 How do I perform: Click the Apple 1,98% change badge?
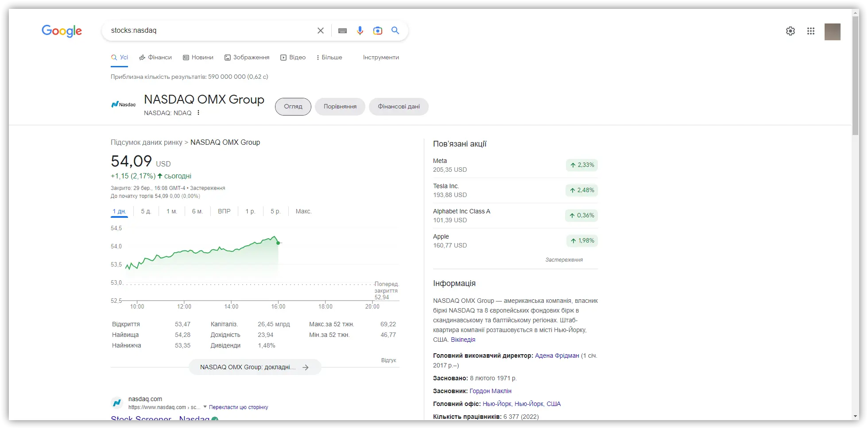[582, 241]
